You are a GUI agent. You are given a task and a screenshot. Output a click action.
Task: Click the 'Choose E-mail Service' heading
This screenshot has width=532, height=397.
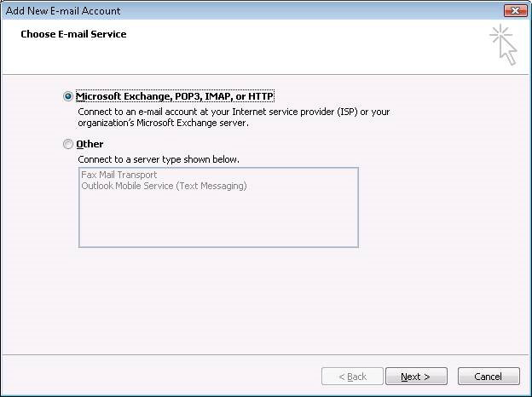tap(73, 34)
